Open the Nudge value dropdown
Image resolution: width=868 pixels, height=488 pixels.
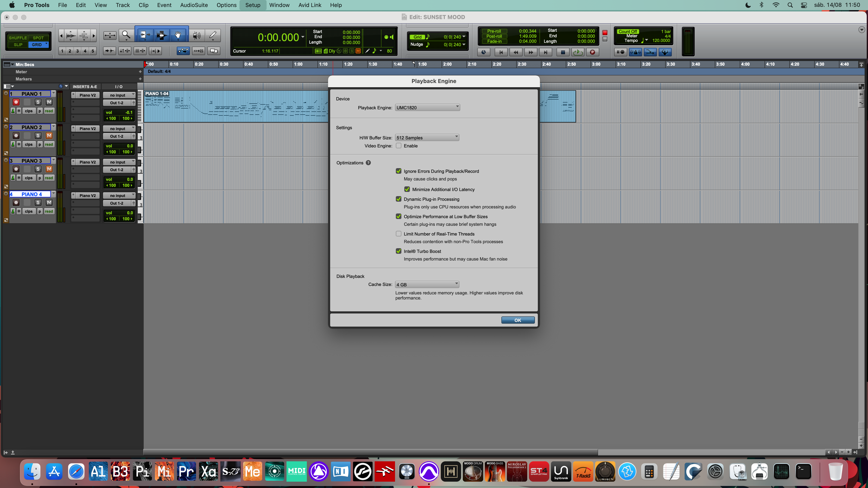click(464, 44)
